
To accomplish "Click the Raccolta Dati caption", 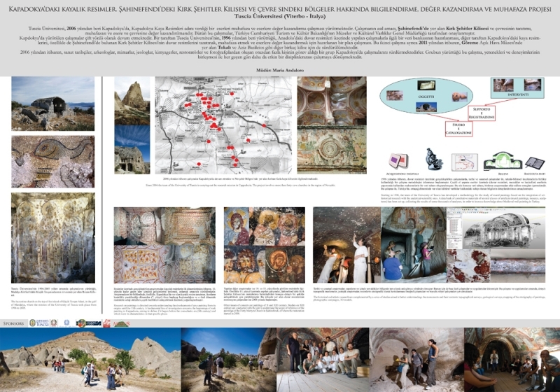I will (x=534, y=174).
